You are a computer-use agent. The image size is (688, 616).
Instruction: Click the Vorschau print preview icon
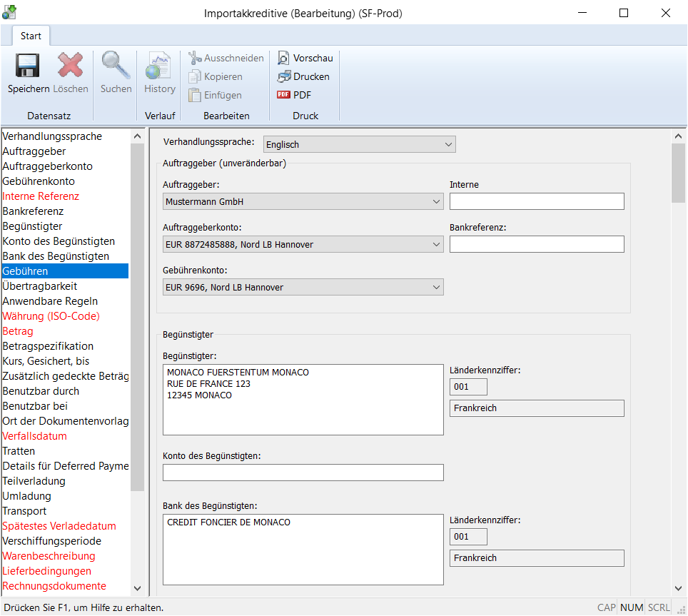[284, 58]
